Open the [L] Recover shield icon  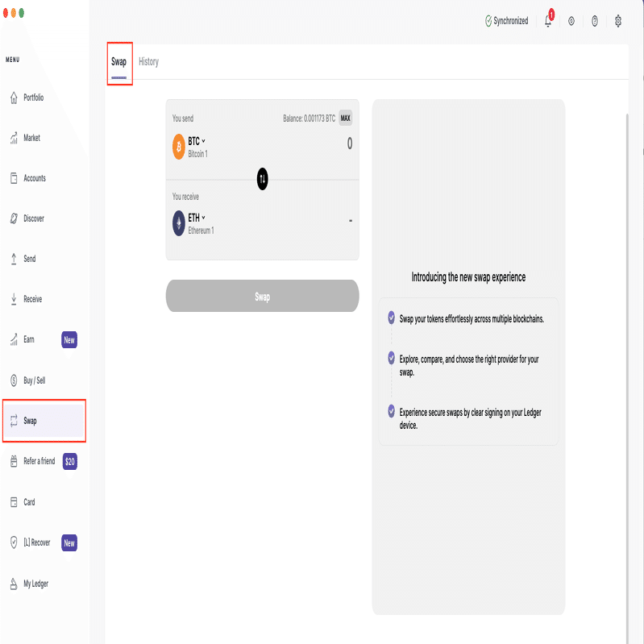(x=14, y=542)
